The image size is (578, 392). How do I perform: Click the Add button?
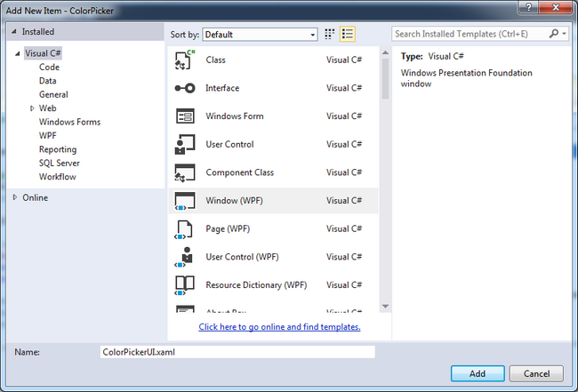478,373
